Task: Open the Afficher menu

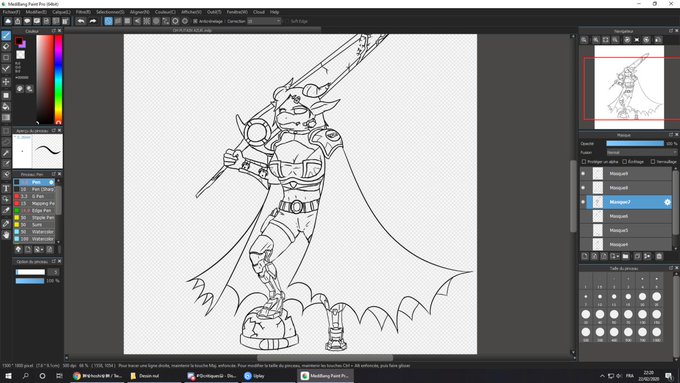Action: coord(191,12)
